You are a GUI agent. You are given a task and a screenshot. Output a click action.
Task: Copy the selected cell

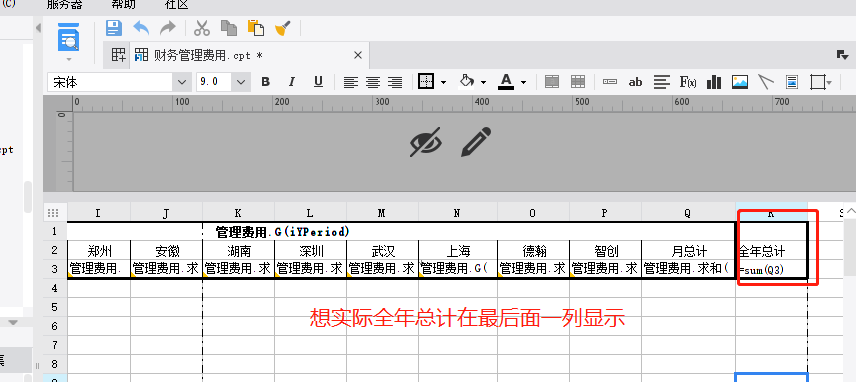click(228, 28)
